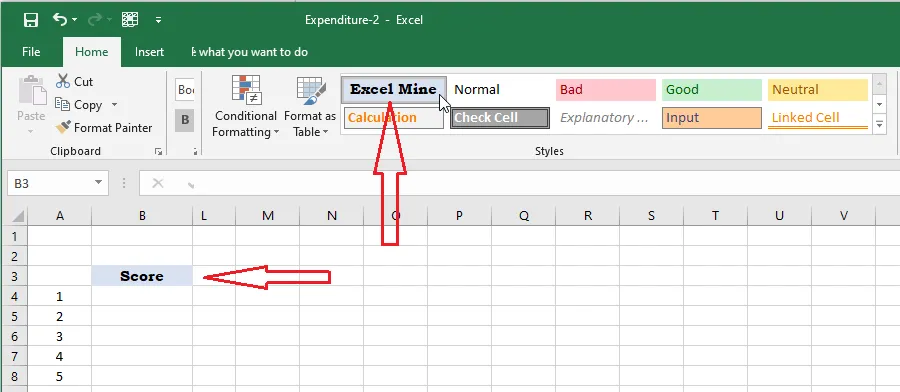
Task: Select column Q header
Action: (523, 216)
